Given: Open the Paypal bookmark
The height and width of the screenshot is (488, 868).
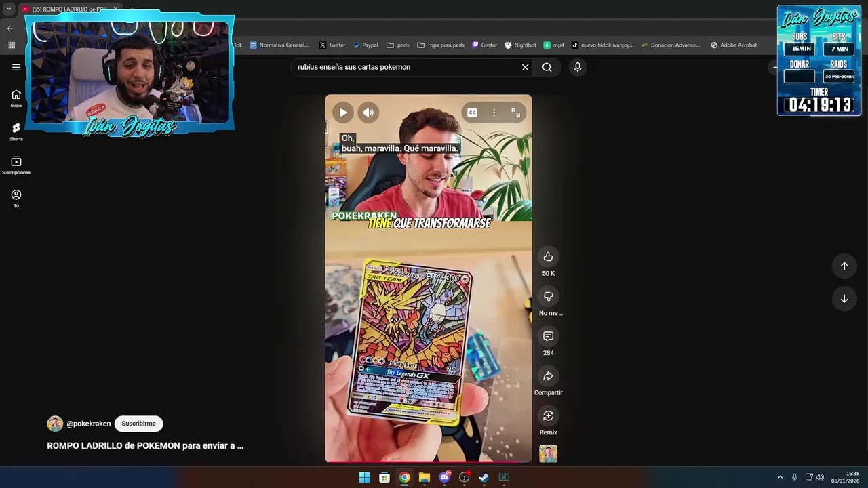Looking at the screenshot, I should pyautogui.click(x=365, y=45).
